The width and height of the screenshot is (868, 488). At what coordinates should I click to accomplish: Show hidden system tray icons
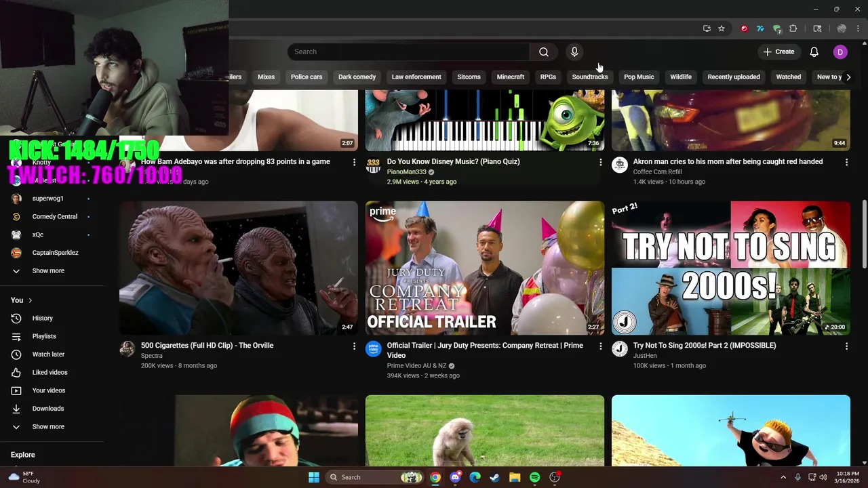click(x=783, y=477)
